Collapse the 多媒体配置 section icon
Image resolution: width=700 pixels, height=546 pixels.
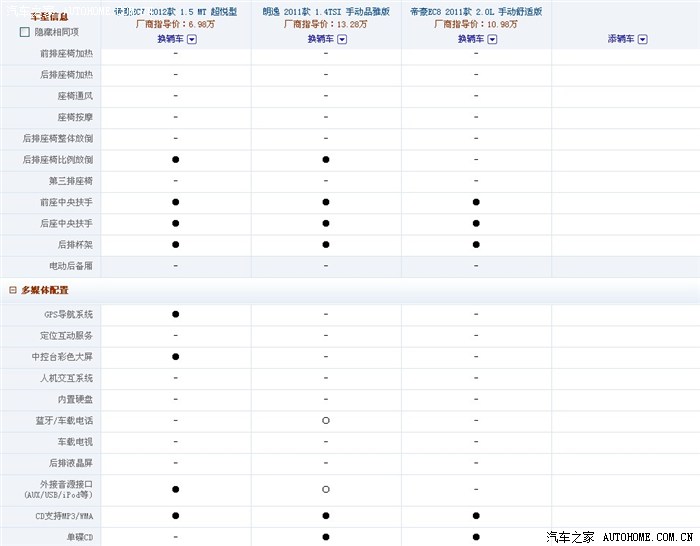pos(13,290)
